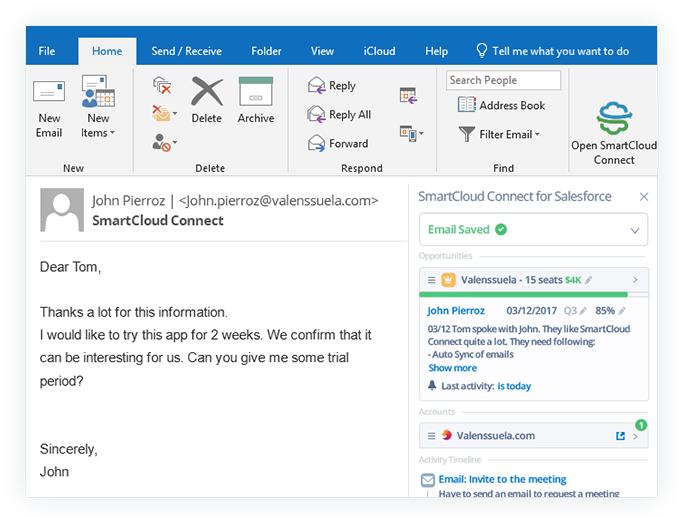Open the Help tab
Screen dimensions: 683x523
tap(436, 51)
